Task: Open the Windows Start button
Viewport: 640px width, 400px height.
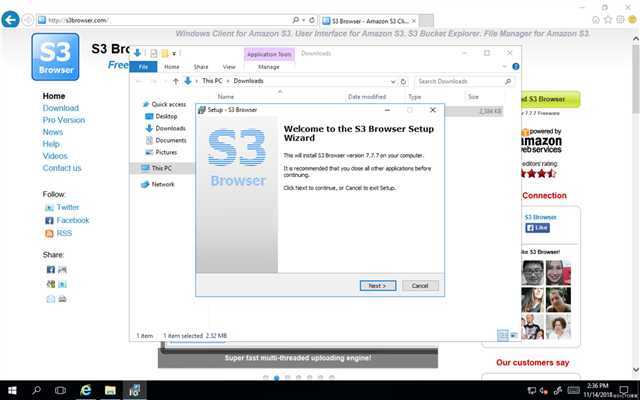Action: [x=12, y=391]
